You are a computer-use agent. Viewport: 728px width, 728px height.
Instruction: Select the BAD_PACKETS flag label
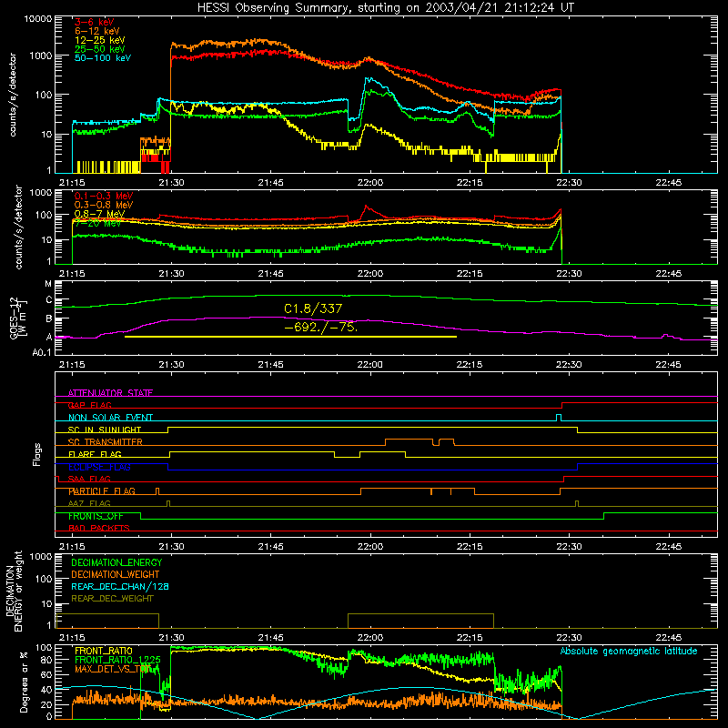coord(99,528)
